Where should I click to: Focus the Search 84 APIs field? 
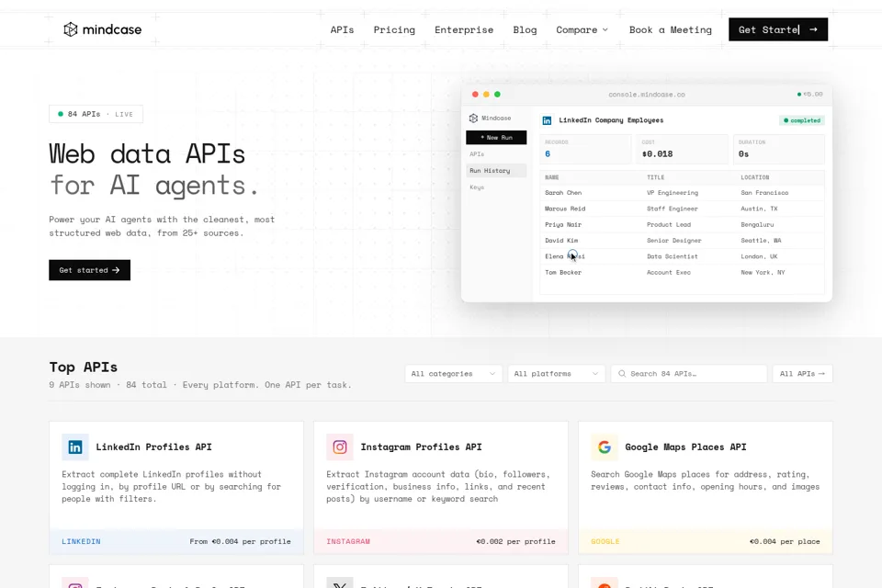click(689, 374)
